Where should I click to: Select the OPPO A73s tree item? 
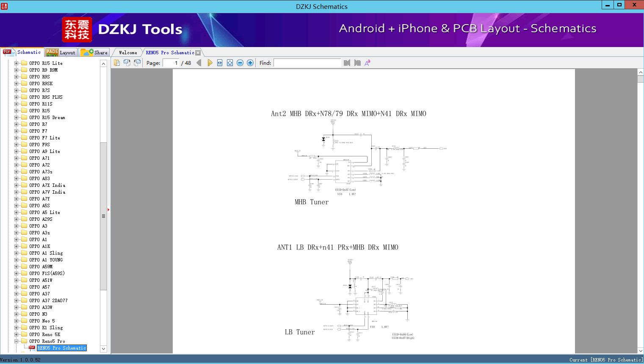[41, 172]
